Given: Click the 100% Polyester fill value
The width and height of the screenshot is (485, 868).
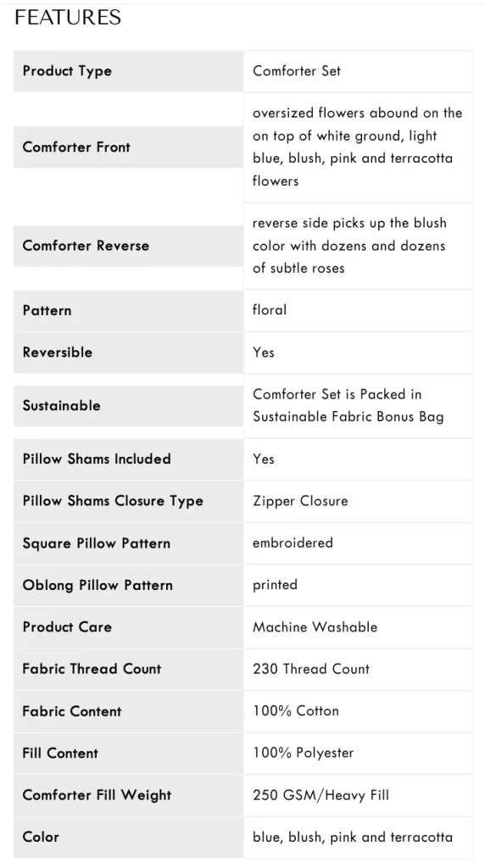Looking at the screenshot, I should (304, 753).
